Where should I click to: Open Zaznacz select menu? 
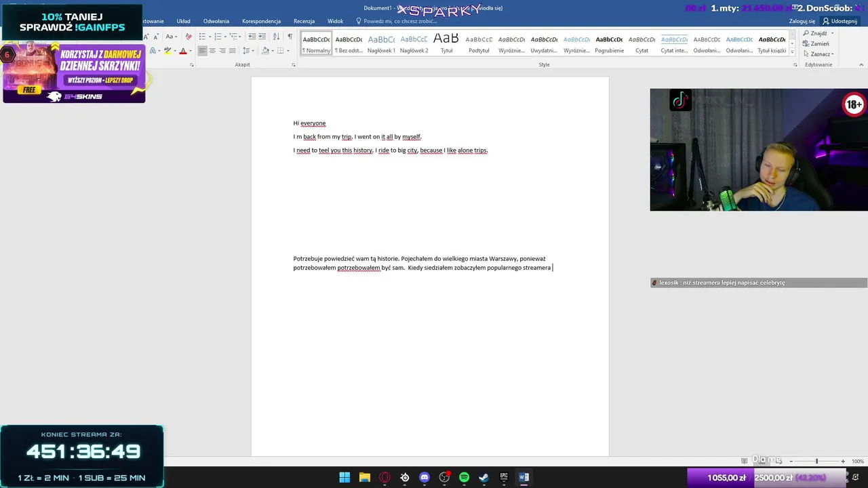[818, 54]
